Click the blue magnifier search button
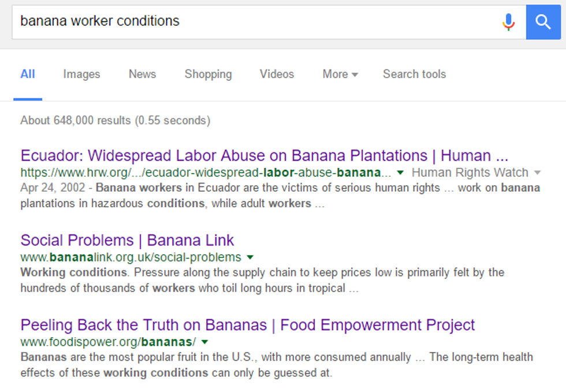The image size is (566, 392). 543,22
